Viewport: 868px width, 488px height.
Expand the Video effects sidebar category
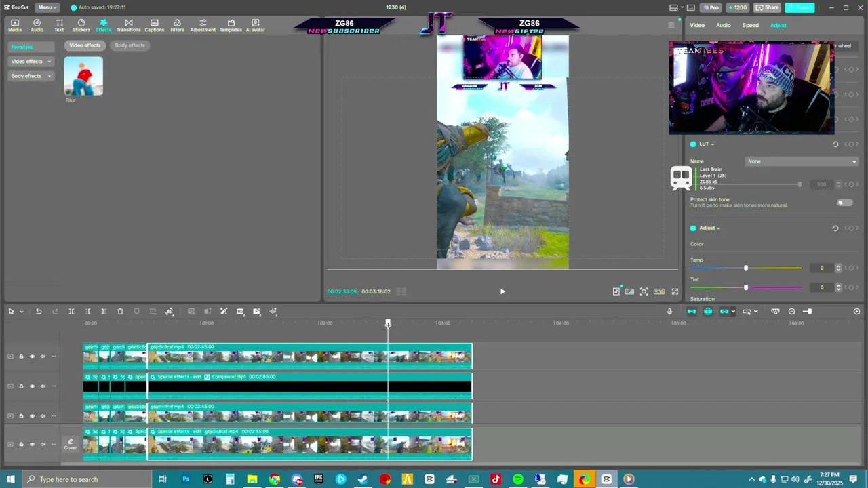[x=31, y=62]
